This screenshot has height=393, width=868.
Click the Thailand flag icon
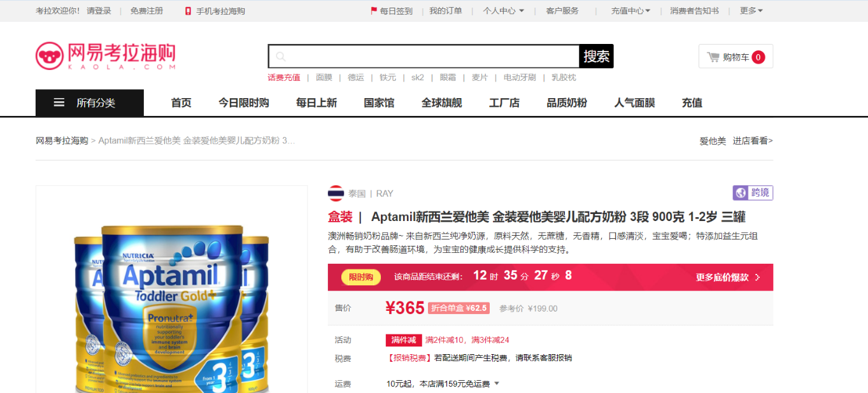(336, 194)
